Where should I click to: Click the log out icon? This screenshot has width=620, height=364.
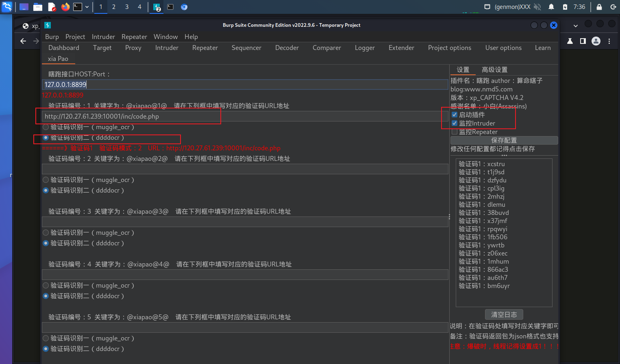613,7
